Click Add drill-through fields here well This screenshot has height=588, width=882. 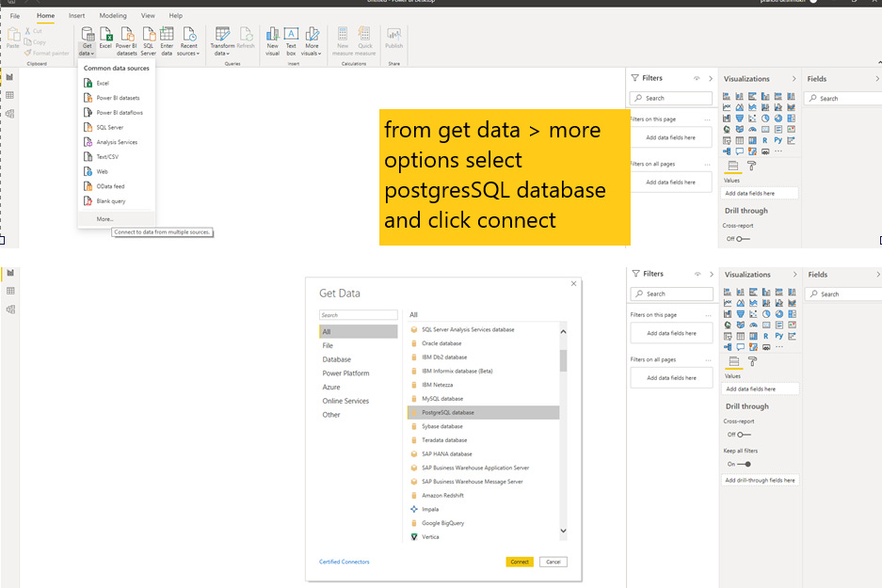point(760,480)
